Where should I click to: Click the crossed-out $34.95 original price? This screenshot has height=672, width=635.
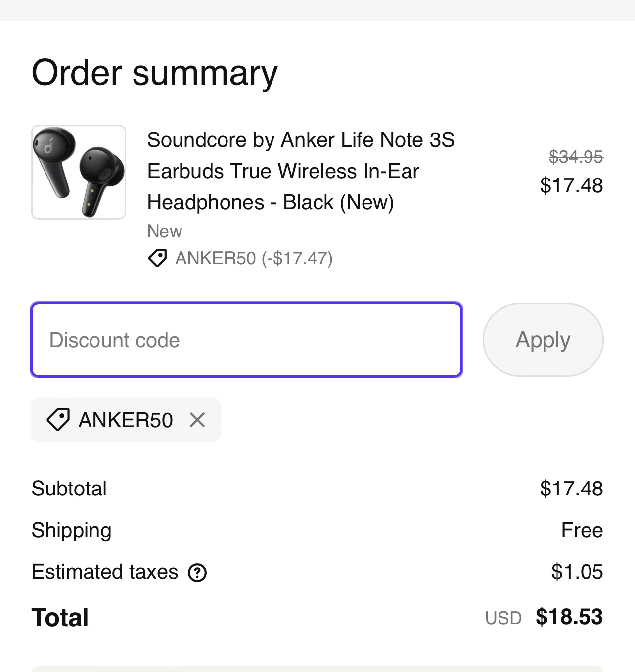[576, 157]
